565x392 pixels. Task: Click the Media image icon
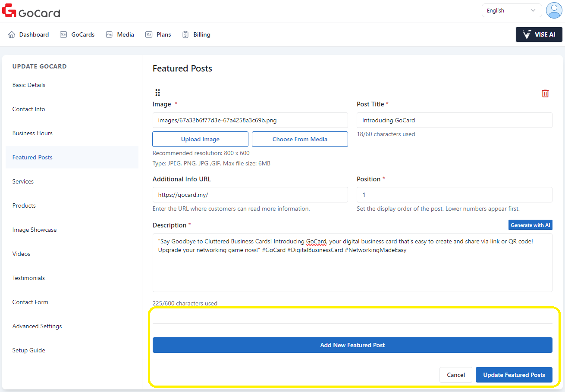tap(109, 34)
